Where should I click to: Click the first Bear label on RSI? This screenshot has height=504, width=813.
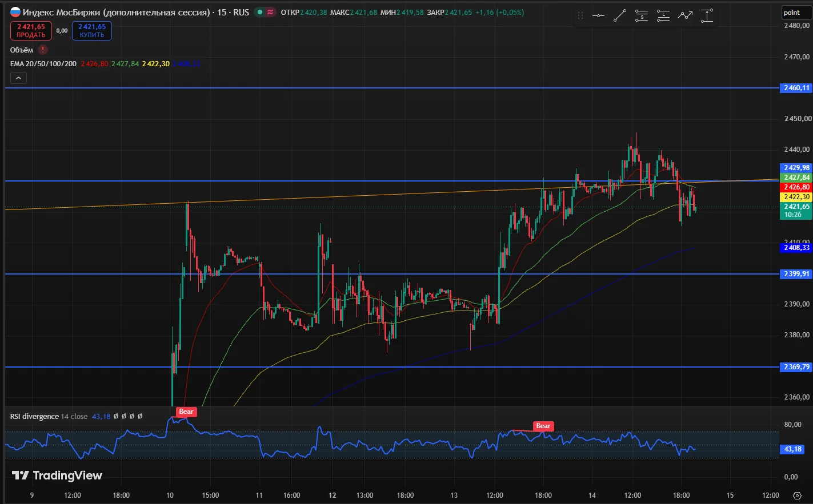pyautogui.click(x=186, y=412)
